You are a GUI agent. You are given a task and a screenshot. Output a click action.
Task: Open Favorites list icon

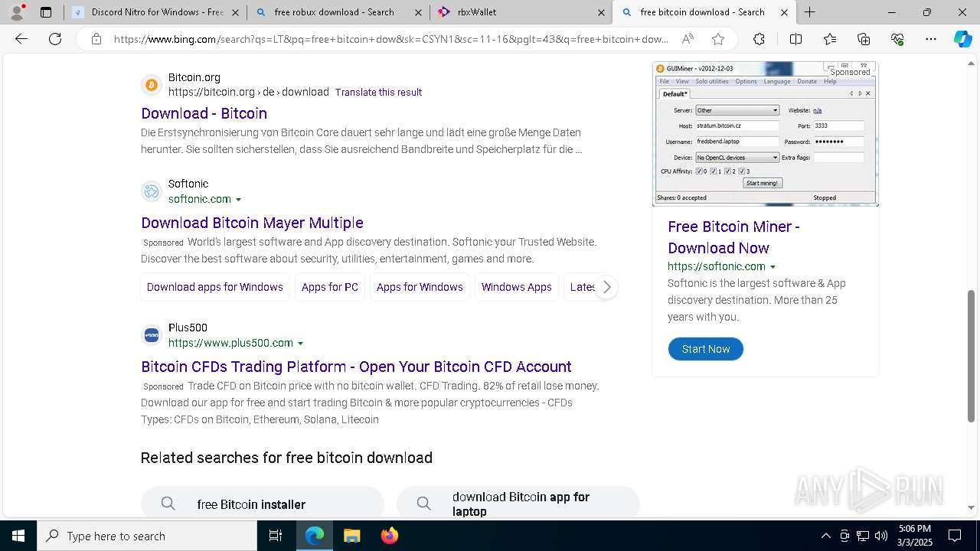[830, 39]
